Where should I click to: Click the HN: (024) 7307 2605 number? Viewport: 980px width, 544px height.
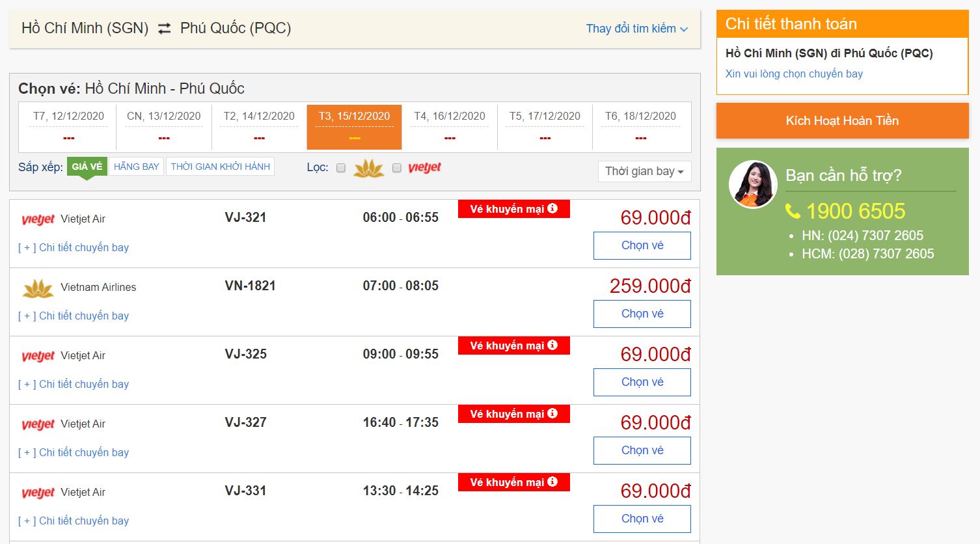click(862, 236)
